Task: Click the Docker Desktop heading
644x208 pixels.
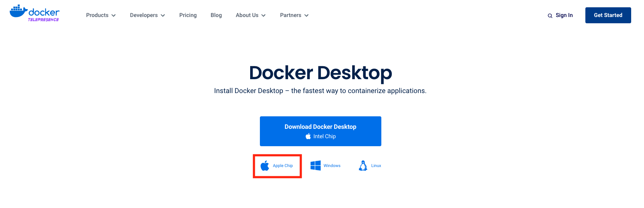Action: coord(321,73)
